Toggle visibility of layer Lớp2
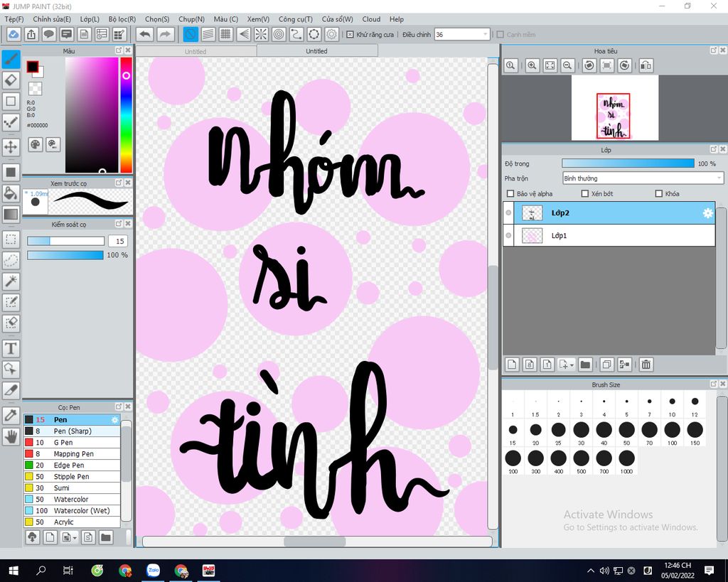Viewport: 728px width, 582px height. click(x=509, y=212)
